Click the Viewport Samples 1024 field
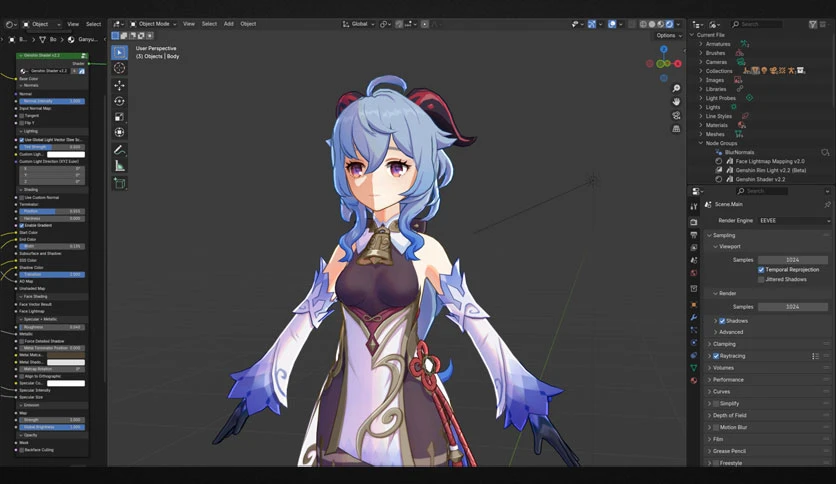 click(x=793, y=260)
